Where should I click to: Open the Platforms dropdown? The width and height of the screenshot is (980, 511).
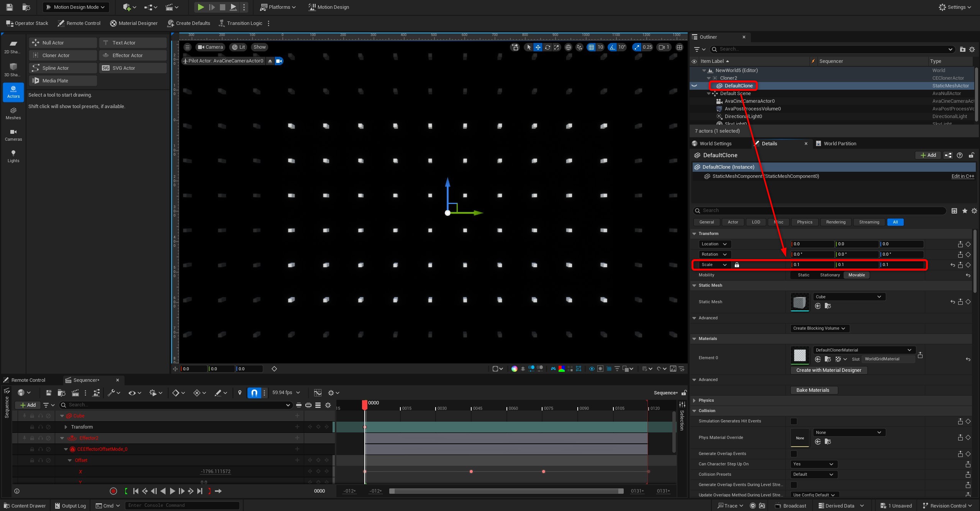point(277,7)
